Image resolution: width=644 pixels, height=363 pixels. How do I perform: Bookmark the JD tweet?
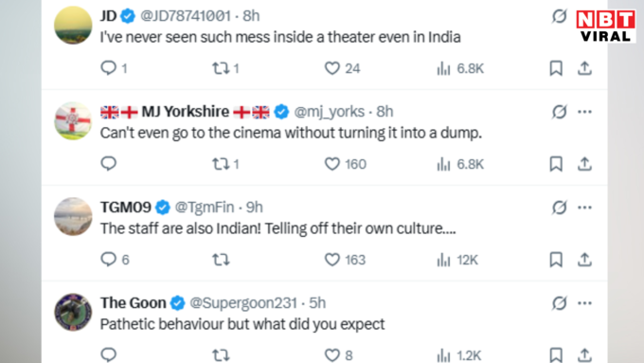[556, 68]
